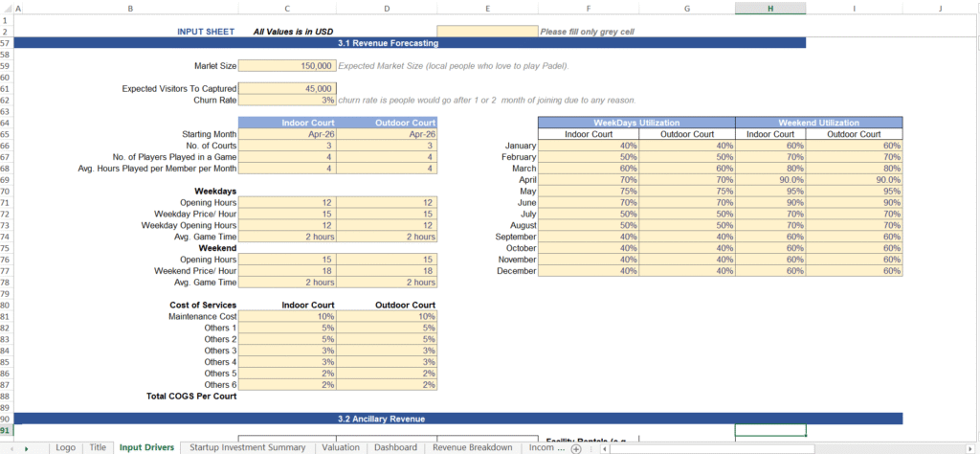Open the Startup Investment Summary tab
The height and width of the screenshot is (454, 980).
click(x=247, y=447)
